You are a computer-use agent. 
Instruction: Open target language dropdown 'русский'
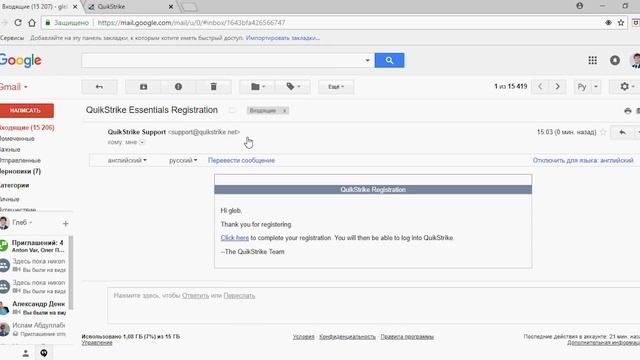(x=183, y=160)
